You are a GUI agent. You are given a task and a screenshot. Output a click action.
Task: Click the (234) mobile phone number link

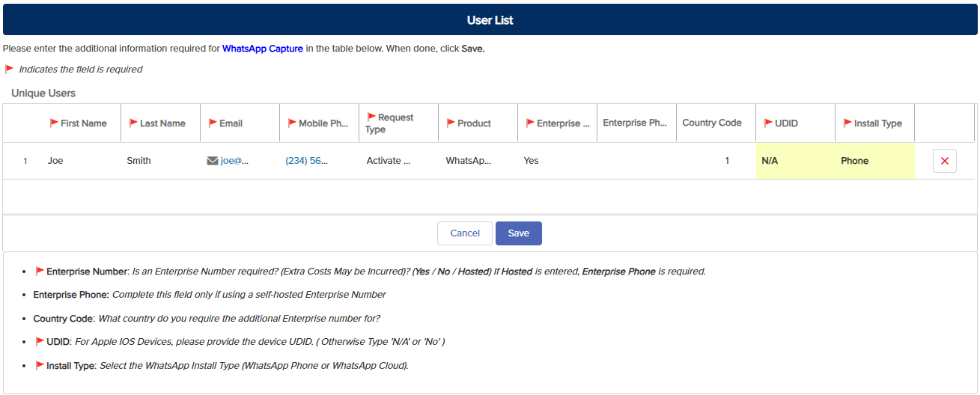coord(306,161)
